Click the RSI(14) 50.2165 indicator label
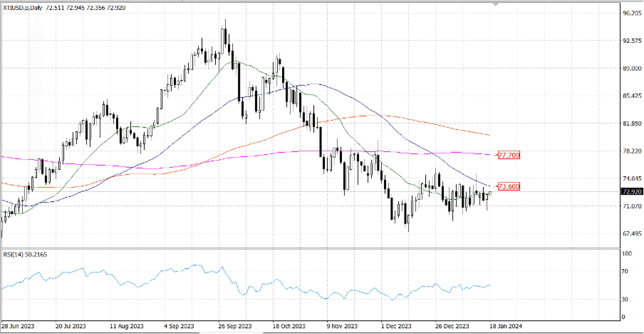 (25, 255)
